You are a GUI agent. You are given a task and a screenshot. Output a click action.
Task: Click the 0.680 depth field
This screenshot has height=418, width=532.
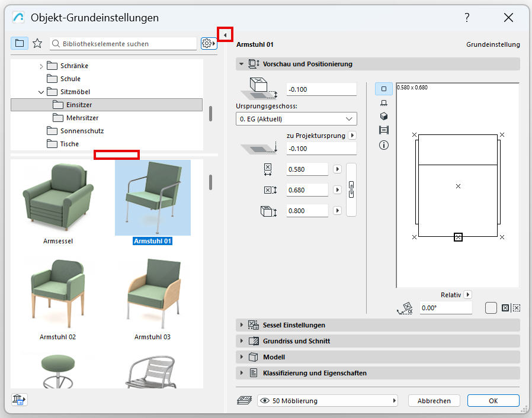click(x=307, y=190)
